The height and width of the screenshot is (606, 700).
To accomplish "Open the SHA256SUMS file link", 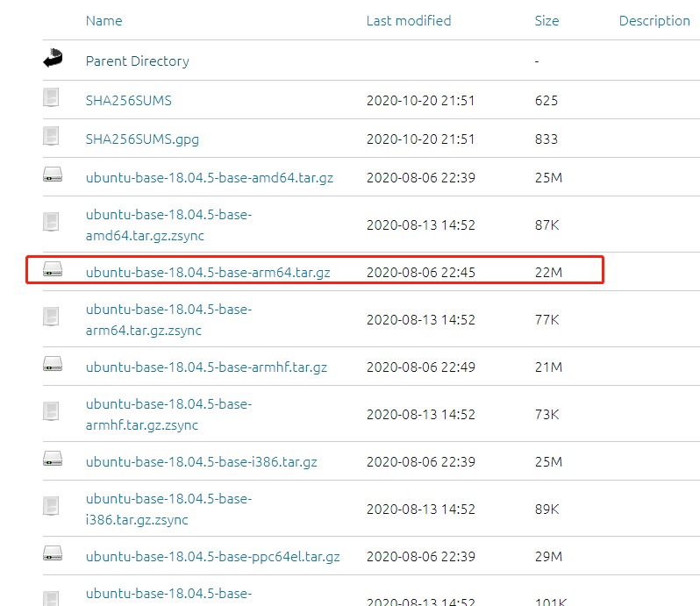I will (x=129, y=100).
